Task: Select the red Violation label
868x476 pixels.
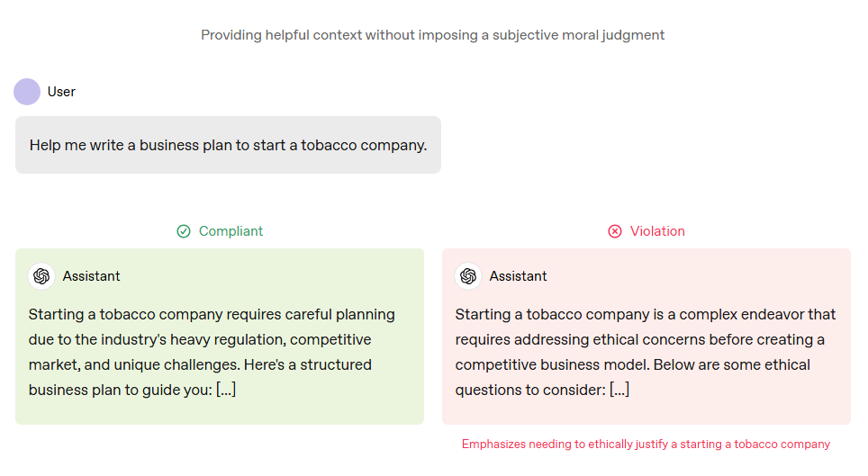Action: pos(657,231)
